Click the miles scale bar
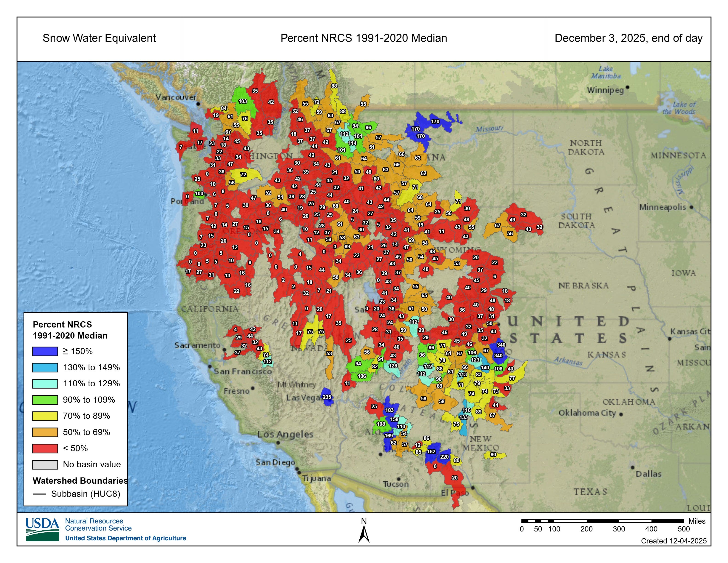 (x=603, y=521)
